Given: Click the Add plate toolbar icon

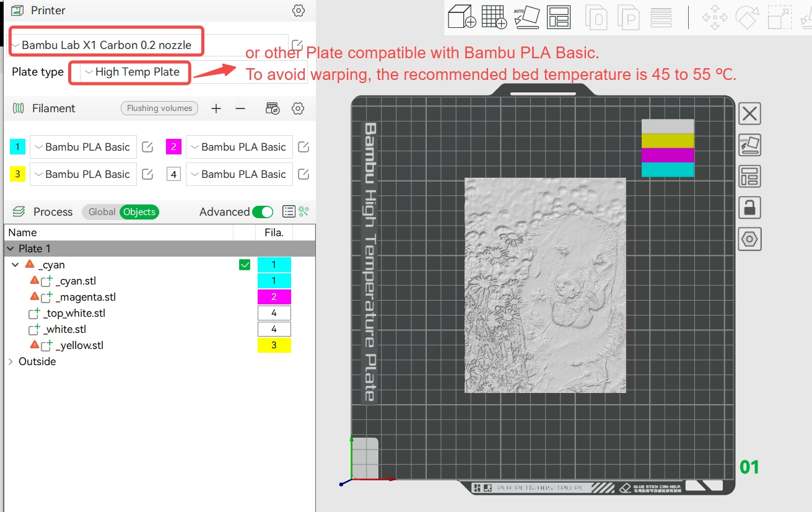Looking at the screenshot, I should point(494,17).
